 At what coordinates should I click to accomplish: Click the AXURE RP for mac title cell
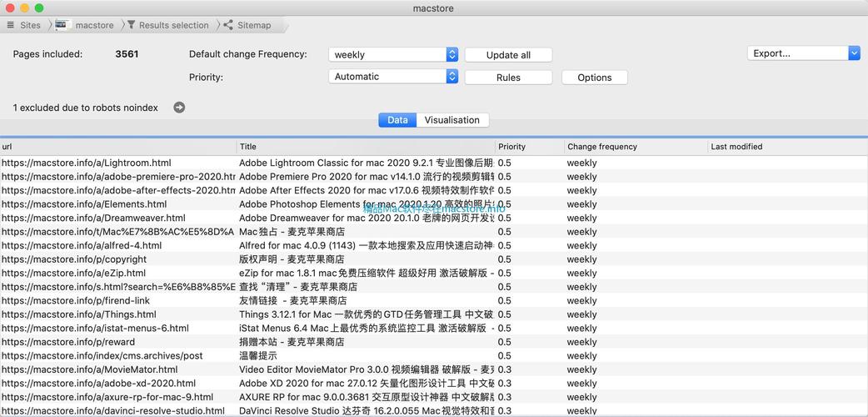coord(366,397)
